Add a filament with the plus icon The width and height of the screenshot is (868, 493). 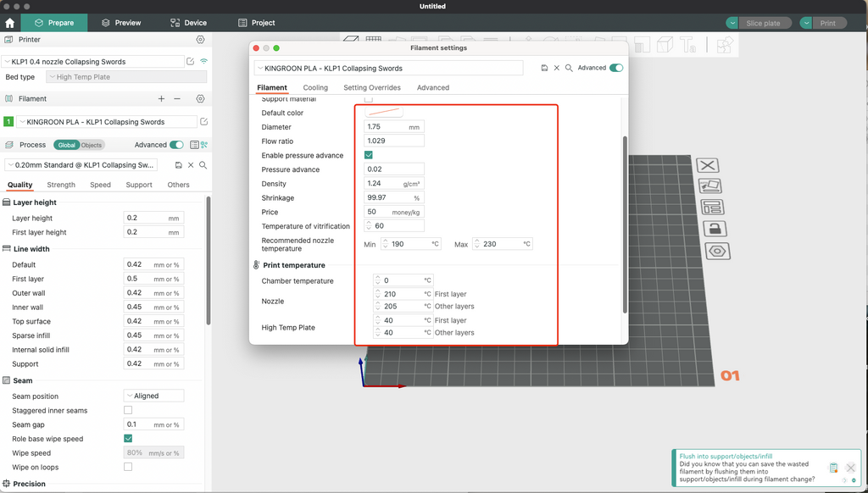click(161, 99)
